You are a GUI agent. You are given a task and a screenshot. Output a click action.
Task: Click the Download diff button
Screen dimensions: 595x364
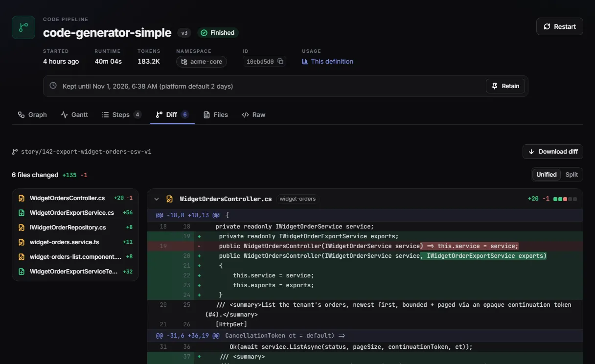[552, 152]
